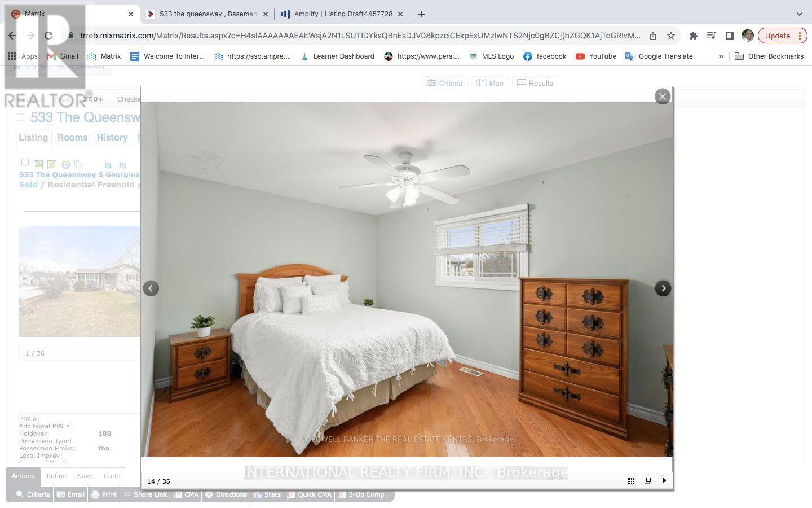This screenshot has height=508, width=812.
Task: Open the Matrix bookmark
Action: [104, 56]
